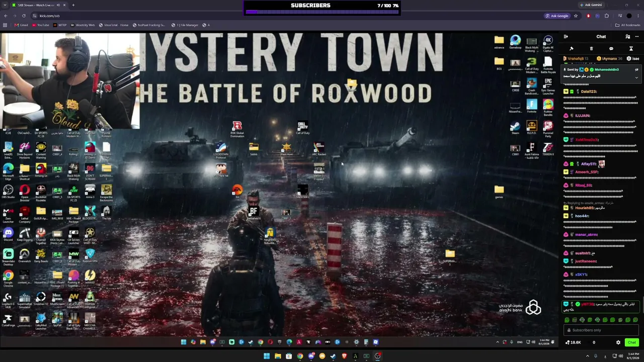Open the RISK Global Domination desktop icon
Image resolution: width=644 pixels, height=362 pixels.
[237, 129]
